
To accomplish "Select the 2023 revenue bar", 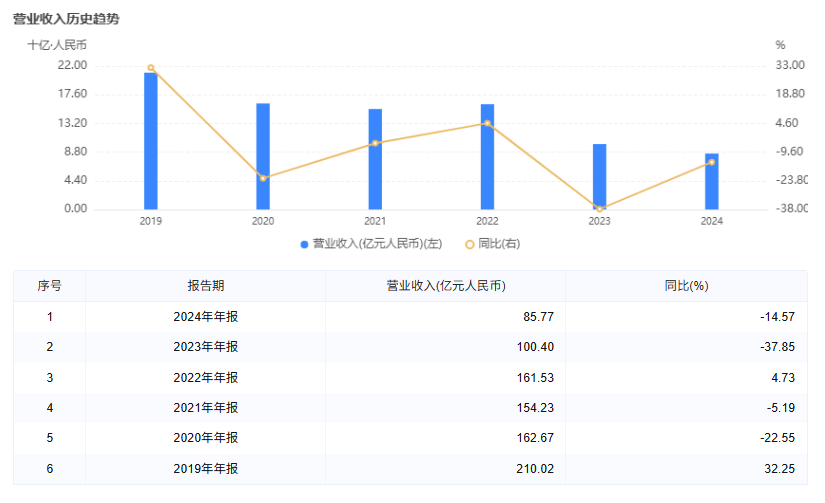I will 599,177.
